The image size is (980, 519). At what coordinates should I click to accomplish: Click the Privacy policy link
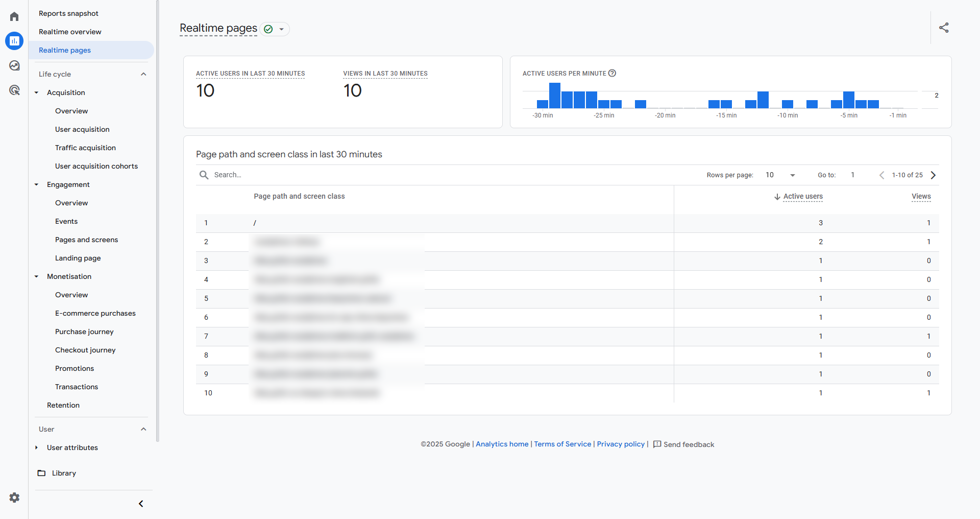coord(621,444)
